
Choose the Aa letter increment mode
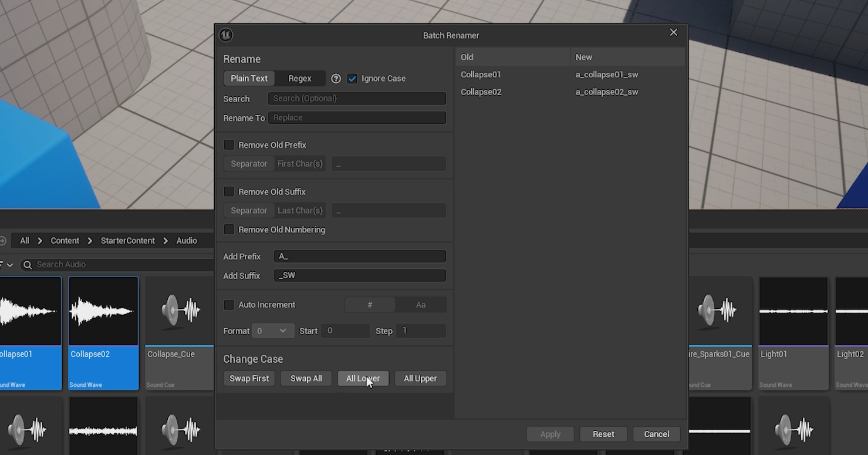(421, 305)
